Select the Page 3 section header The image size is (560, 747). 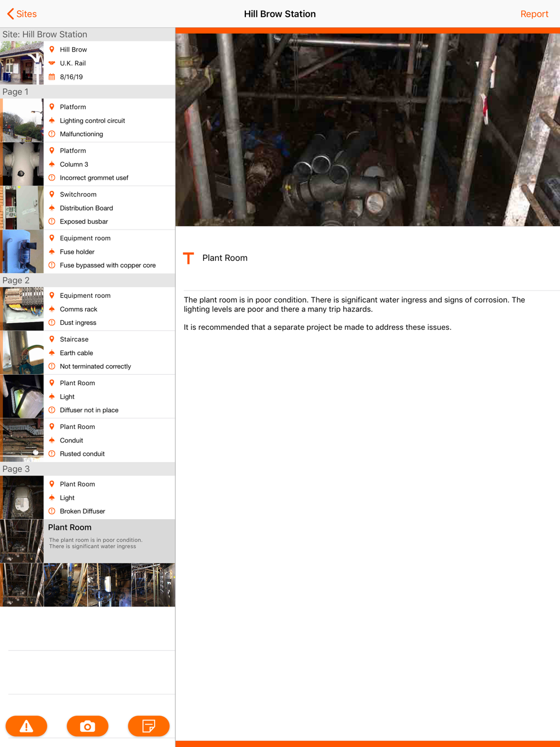[x=87, y=469]
